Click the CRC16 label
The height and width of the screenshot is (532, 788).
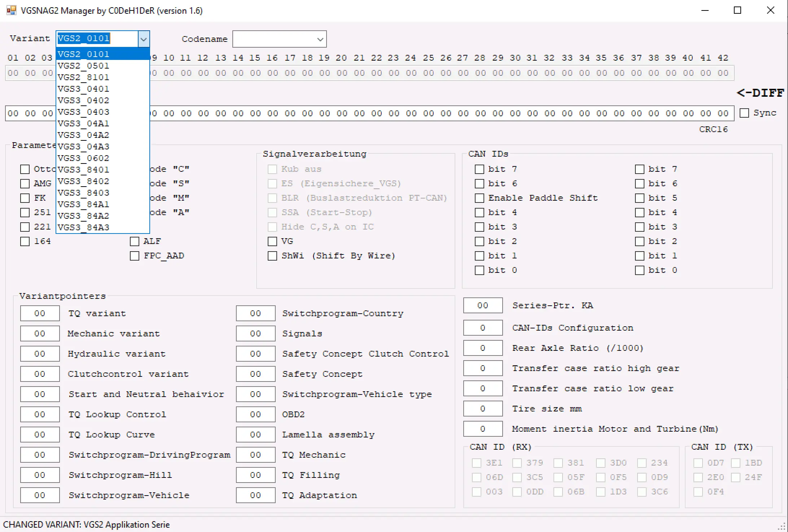coord(713,129)
